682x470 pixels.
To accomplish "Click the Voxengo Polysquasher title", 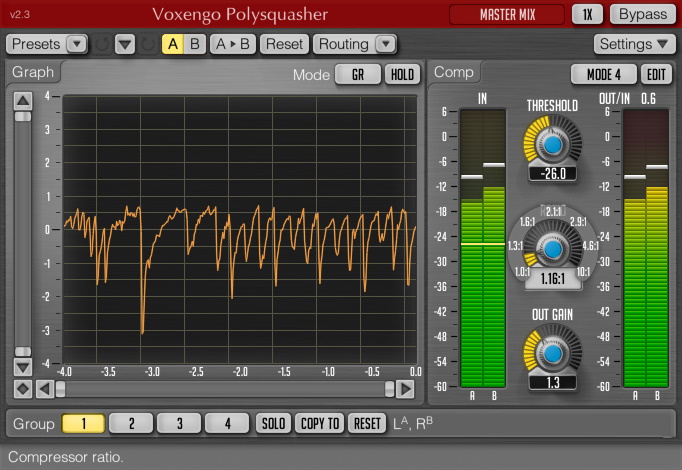I will [x=240, y=14].
